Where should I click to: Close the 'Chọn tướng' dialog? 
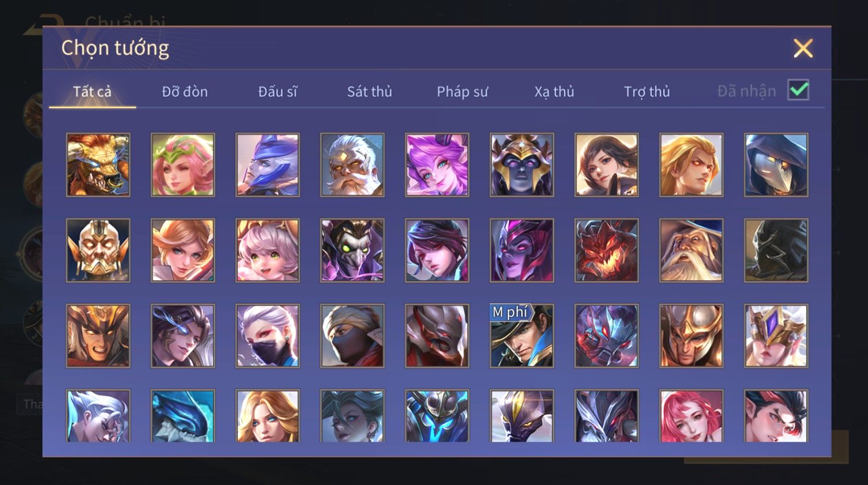[803, 48]
